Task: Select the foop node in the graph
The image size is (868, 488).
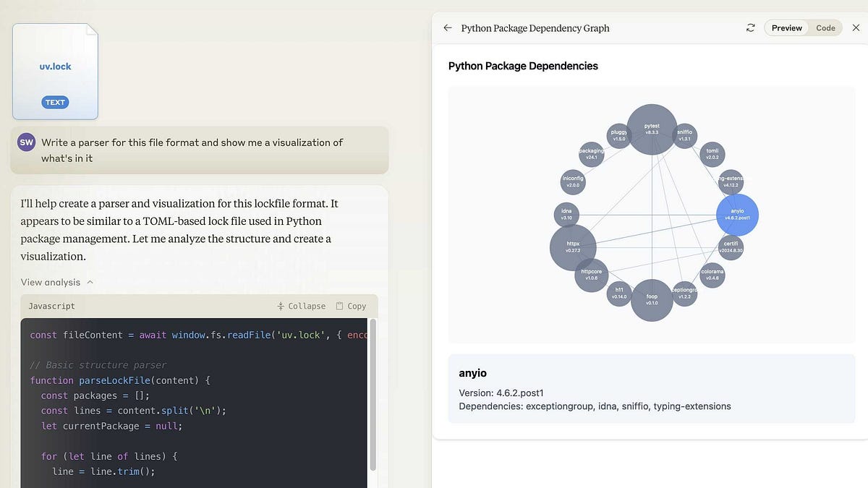Action: (x=652, y=300)
